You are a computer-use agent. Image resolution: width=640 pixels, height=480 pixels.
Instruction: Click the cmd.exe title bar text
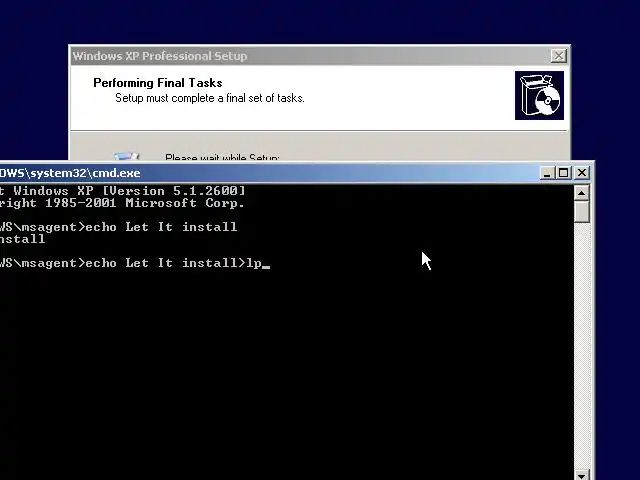point(70,173)
